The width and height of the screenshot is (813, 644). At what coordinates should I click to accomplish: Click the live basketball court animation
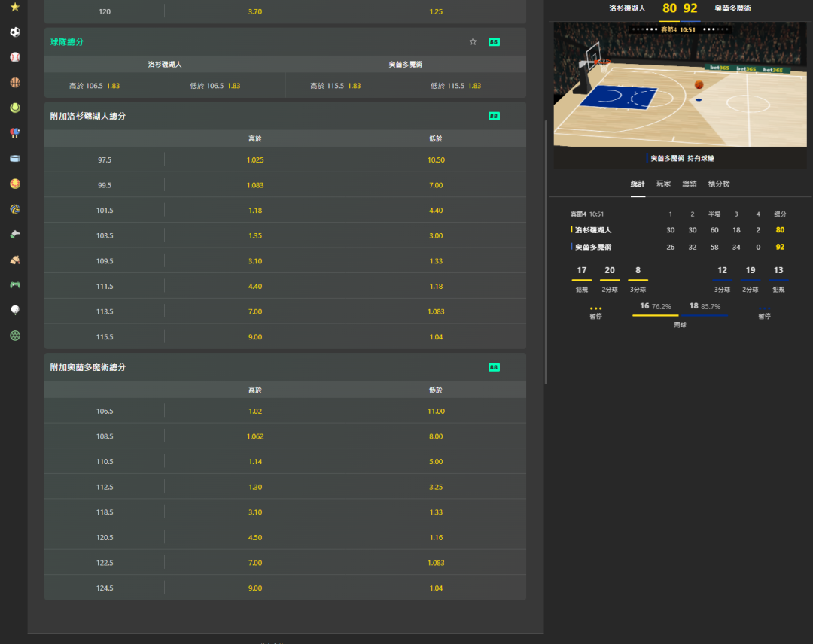click(x=680, y=84)
